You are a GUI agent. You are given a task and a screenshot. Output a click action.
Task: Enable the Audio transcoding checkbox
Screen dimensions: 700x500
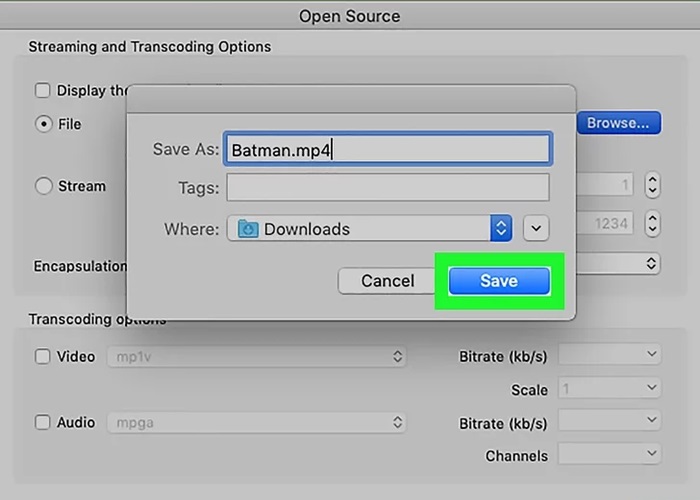tap(43, 422)
